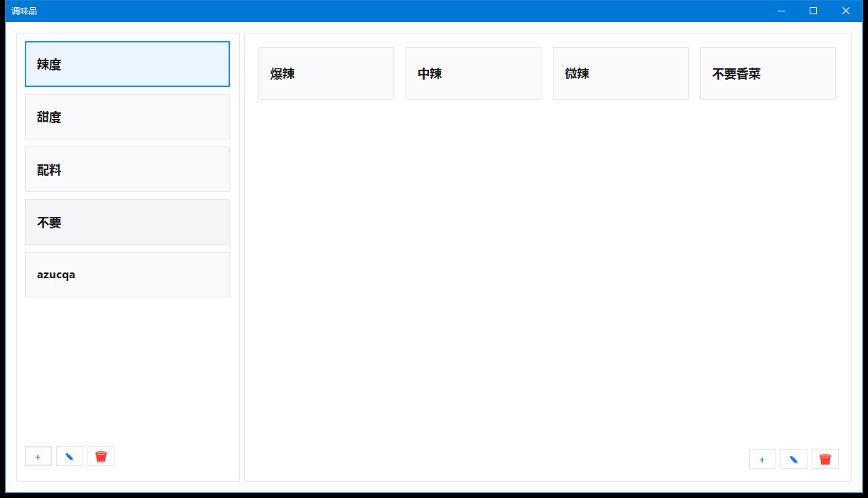Add a new seasoning item in right panel
This screenshot has width=868, height=498.
point(763,459)
